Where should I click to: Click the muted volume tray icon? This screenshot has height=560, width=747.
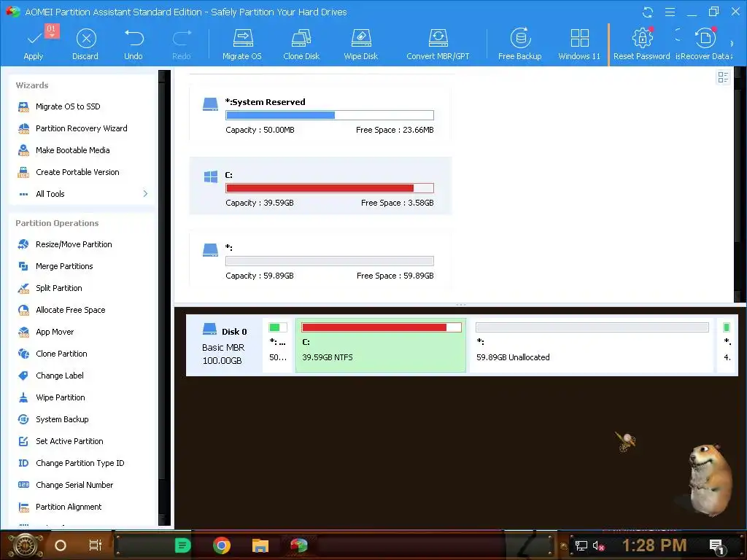pyautogui.click(x=598, y=545)
